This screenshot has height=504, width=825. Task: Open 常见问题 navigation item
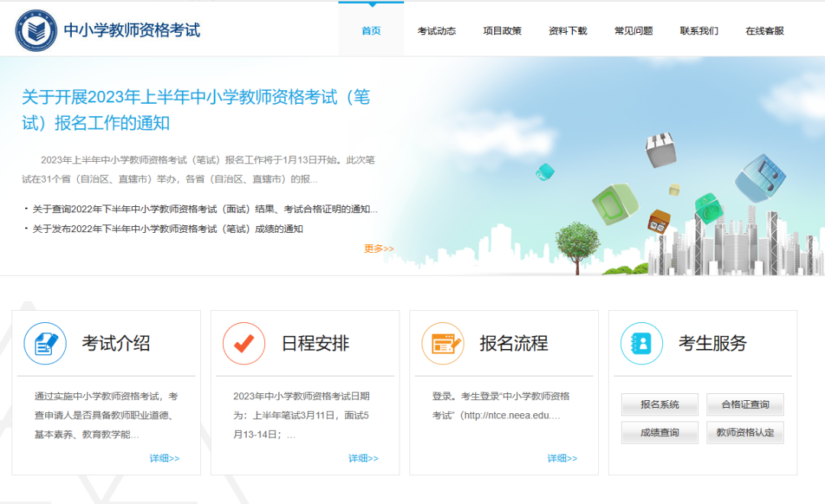pyautogui.click(x=633, y=31)
